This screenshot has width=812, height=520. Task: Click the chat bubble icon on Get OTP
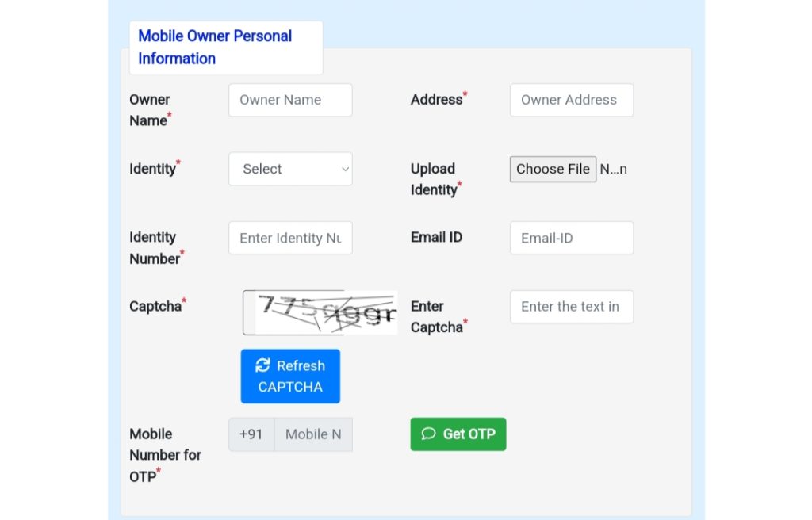click(428, 434)
